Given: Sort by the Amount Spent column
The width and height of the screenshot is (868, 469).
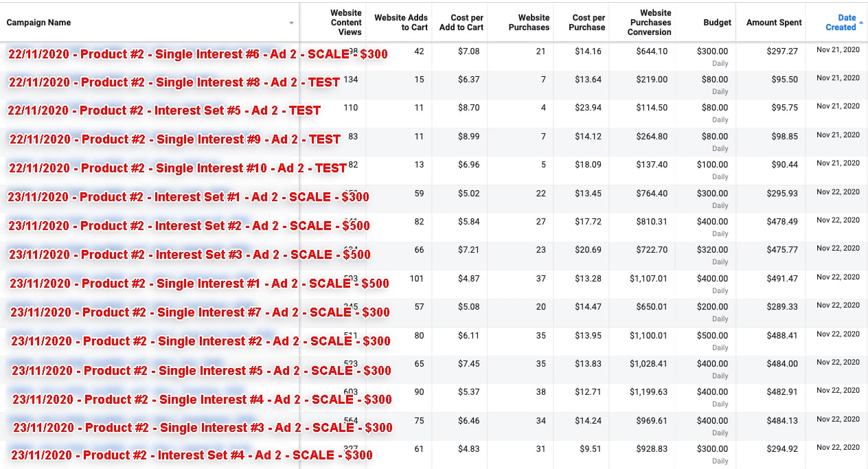Looking at the screenshot, I should (774, 23).
